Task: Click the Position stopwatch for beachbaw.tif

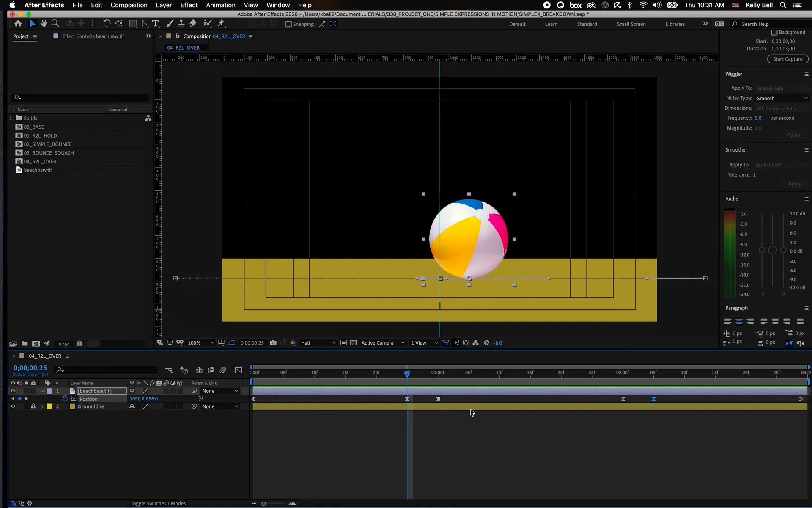Action: (65, 399)
